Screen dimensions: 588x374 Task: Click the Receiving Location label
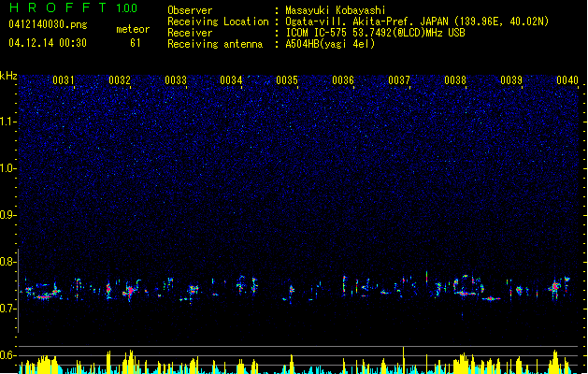click(x=218, y=22)
